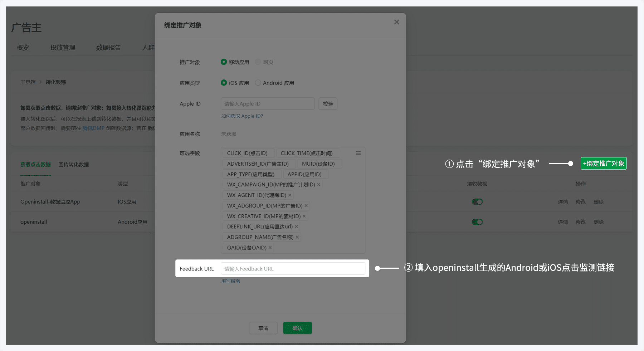Viewport: 644px width, 351px height.
Task: Remove the DEEPLINK_URL field tag
Action: click(296, 226)
